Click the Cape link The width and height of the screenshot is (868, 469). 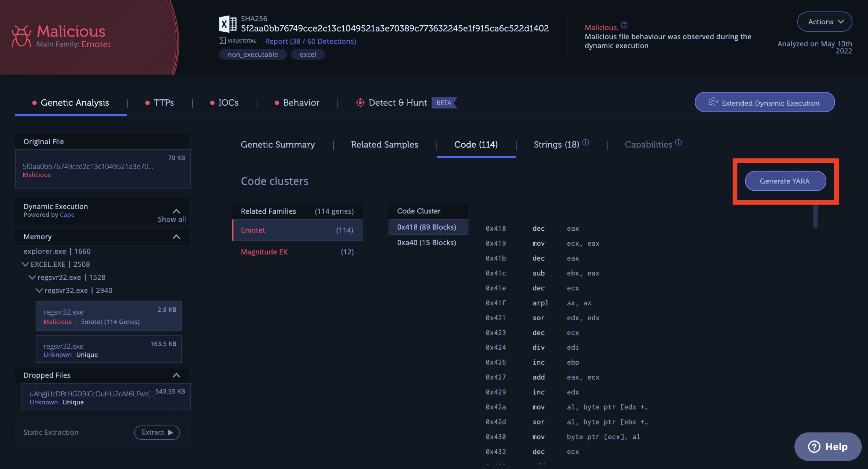(67, 215)
